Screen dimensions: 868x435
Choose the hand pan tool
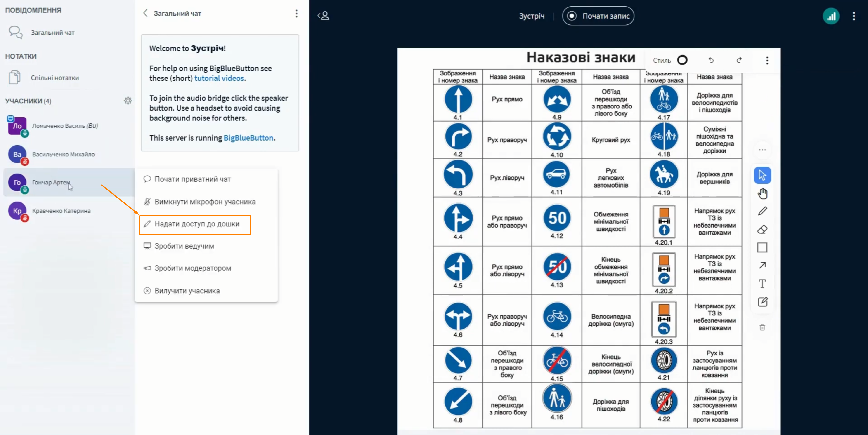[762, 193]
